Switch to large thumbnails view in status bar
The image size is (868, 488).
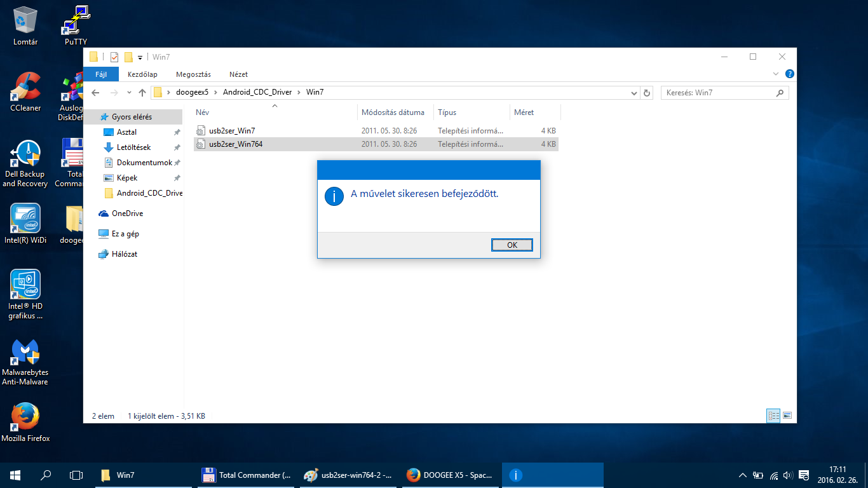pos(787,416)
